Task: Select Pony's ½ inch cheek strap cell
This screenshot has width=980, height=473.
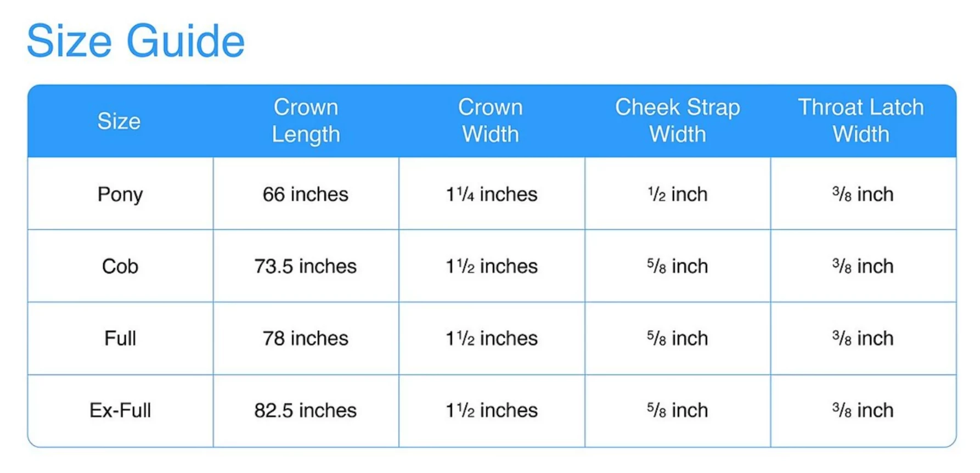Action: [678, 194]
